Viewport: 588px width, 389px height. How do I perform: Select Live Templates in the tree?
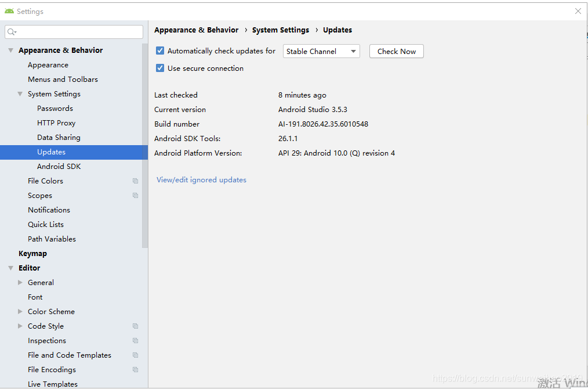tap(53, 384)
